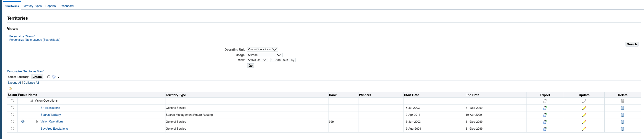Click the Territory Type column header
The width and height of the screenshot is (644, 139).
click(x=176, y=95)
